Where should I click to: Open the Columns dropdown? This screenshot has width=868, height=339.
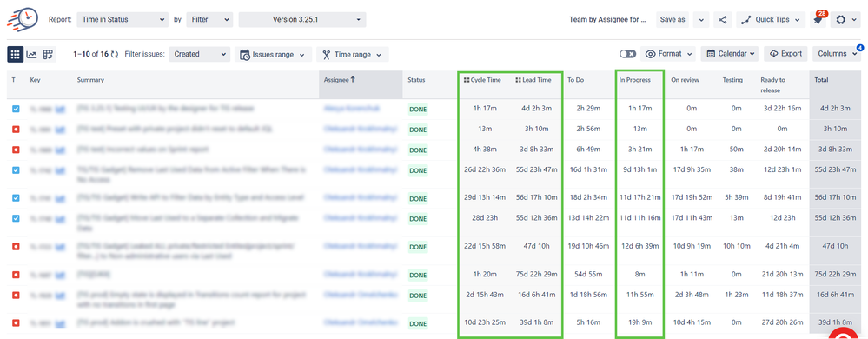point(836,54)
